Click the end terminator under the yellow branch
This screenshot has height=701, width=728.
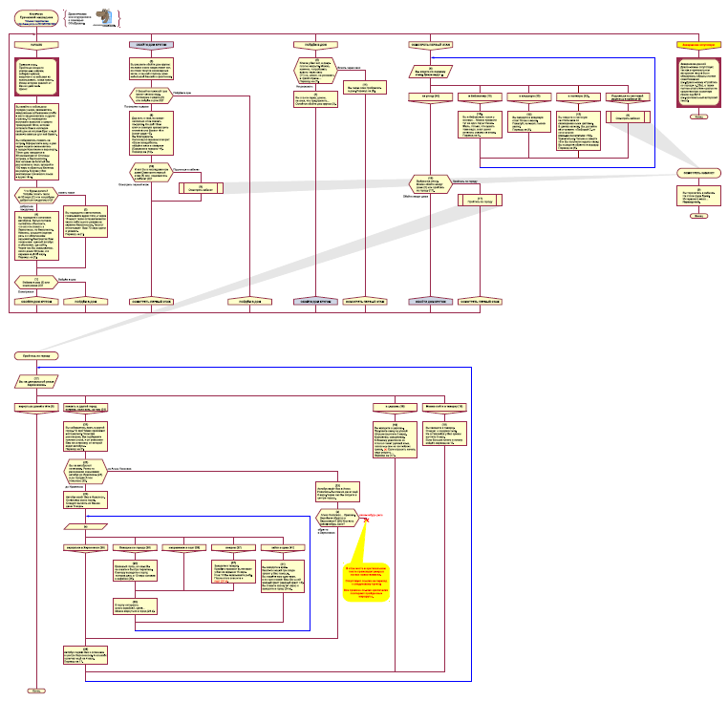point(696,118)
